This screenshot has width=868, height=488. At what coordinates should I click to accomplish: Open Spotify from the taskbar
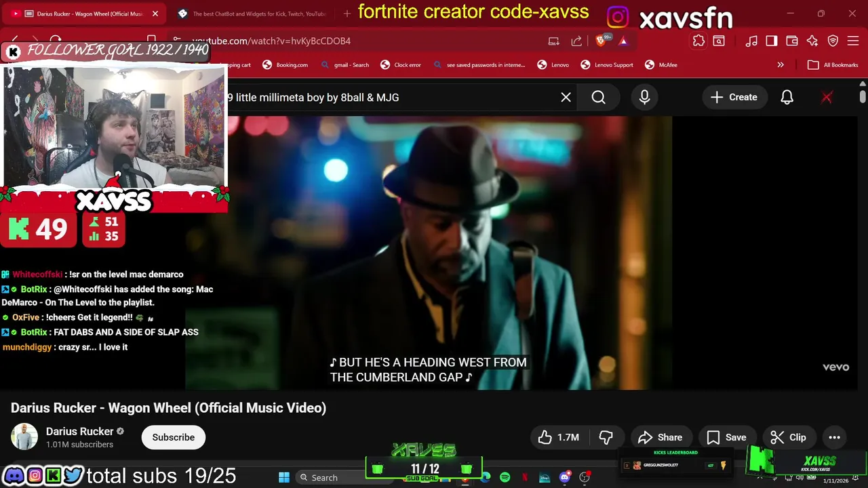coord(505,478)
